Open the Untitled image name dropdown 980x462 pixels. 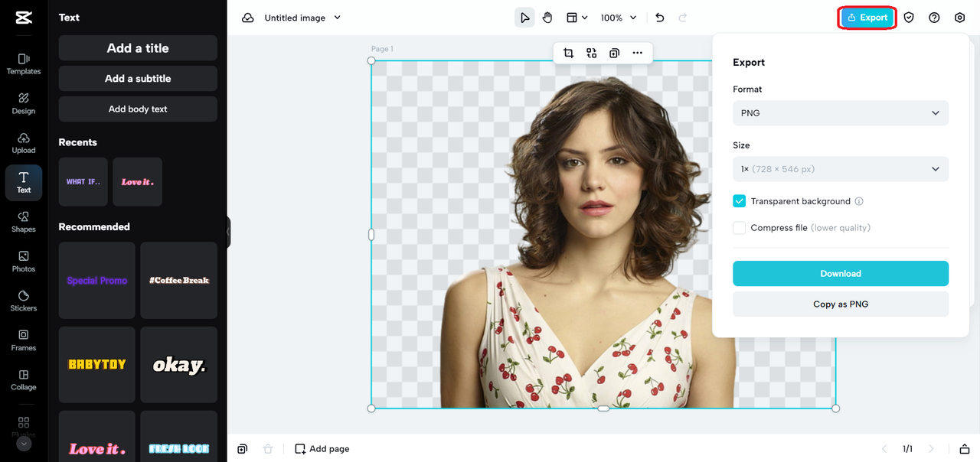point(303,18)
